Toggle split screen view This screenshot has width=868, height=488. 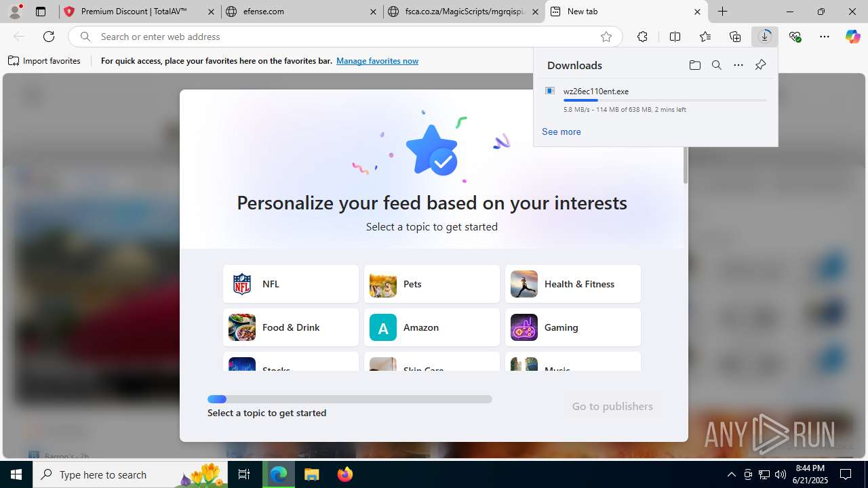coord(675,37)
